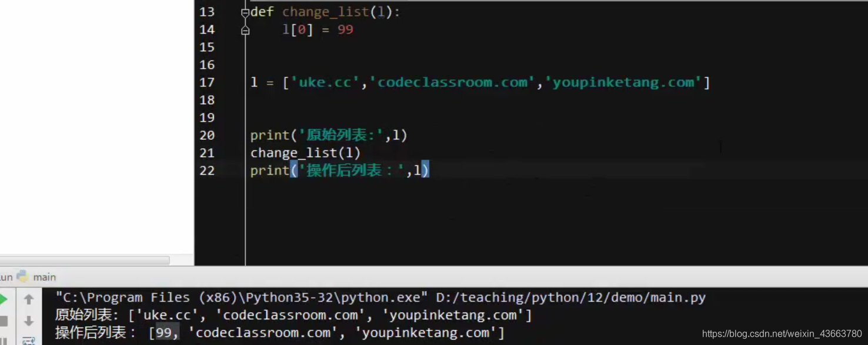The width and height of the screenshot is (868, 345).
Task: Open the blog.csdn.net watermark link
Action: click(782, 334)
